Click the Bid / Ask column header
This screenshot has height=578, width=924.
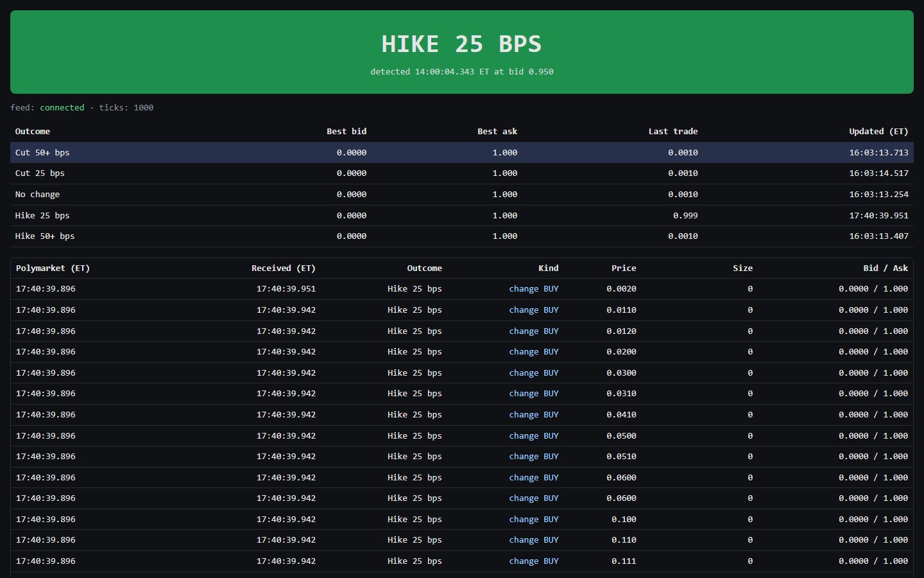click(x=886, y=268)
